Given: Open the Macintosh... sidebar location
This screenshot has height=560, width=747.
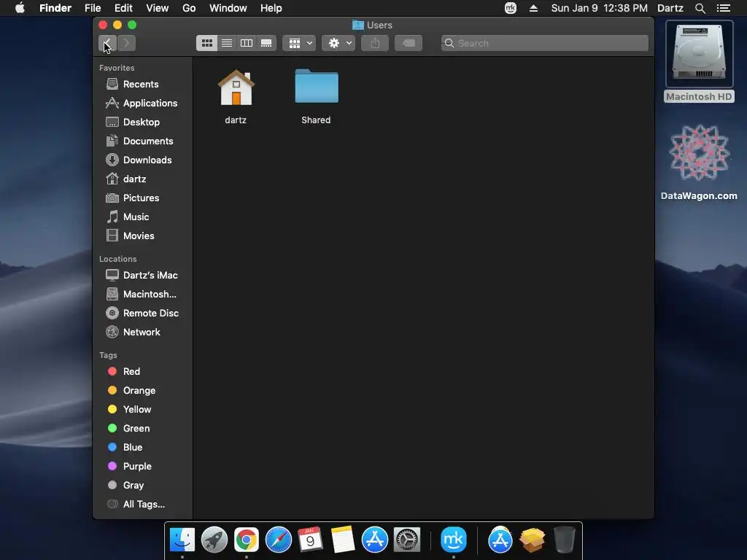Looking at the screenshot, I should pyautogui.click(x=143, y=295).
